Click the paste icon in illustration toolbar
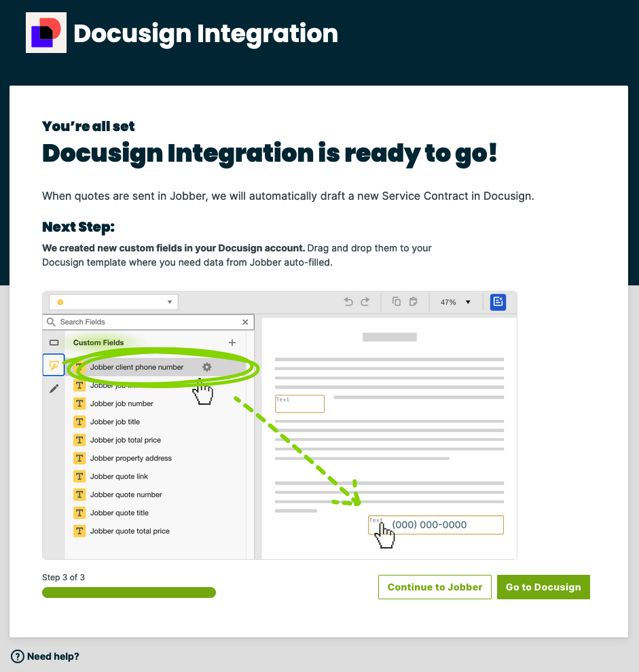639x672 pixels. coord(414,302)
